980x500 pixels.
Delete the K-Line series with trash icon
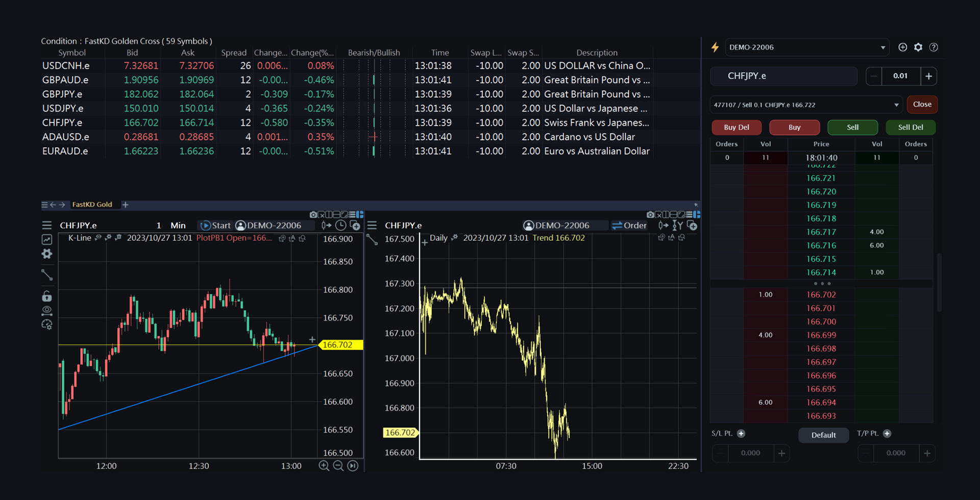coord(118,237)
